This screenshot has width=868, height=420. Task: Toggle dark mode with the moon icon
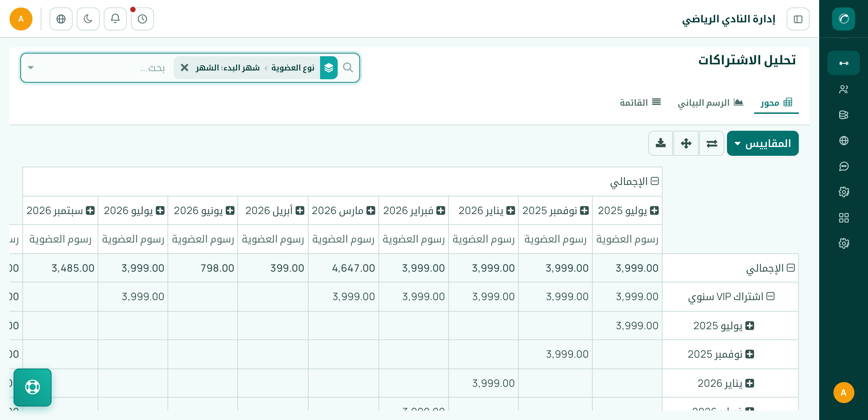tap(88, 19)
